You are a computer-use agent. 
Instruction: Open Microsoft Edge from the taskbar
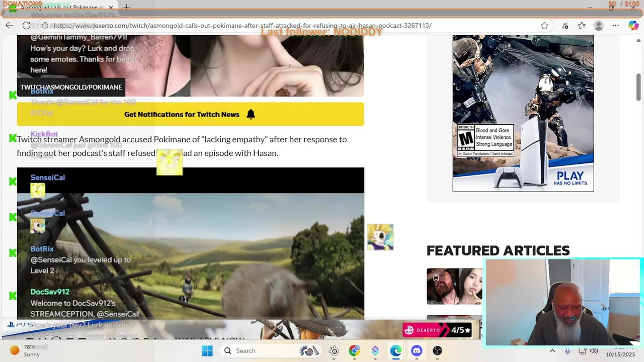pos(395,351)
